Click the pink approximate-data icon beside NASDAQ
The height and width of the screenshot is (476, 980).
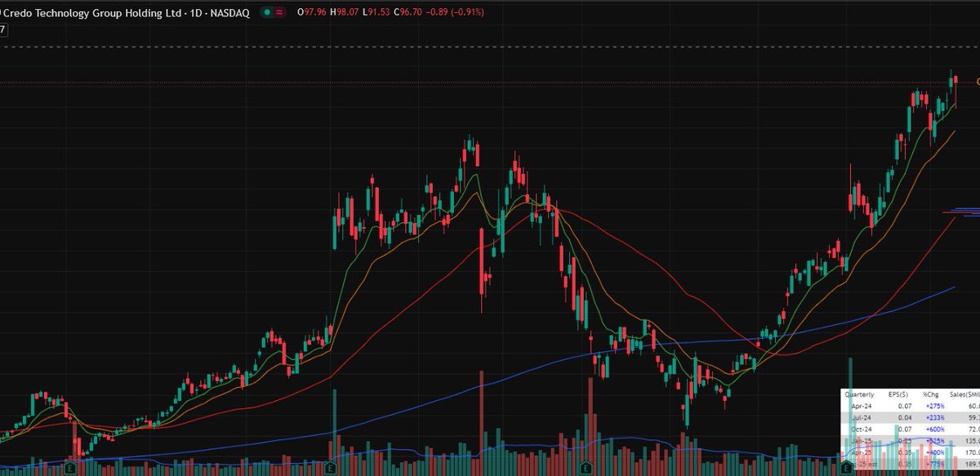coord(280,12)
